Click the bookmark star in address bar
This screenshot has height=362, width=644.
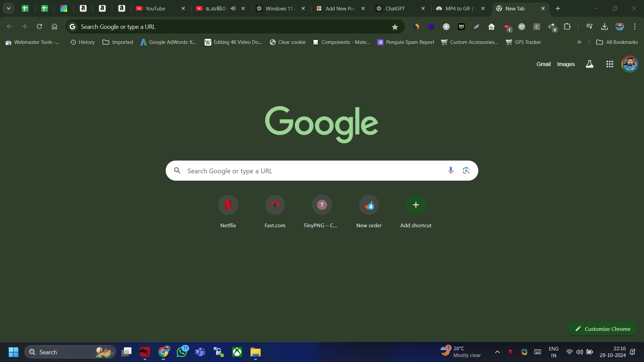pos(395,27)
